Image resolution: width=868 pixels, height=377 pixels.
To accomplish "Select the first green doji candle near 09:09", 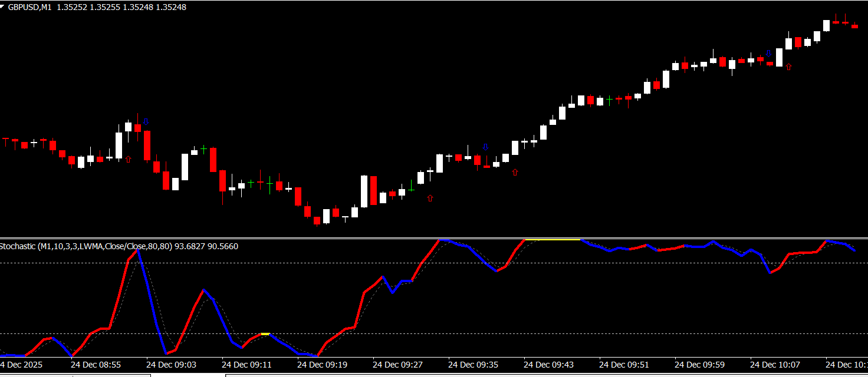I will (203, 150).
